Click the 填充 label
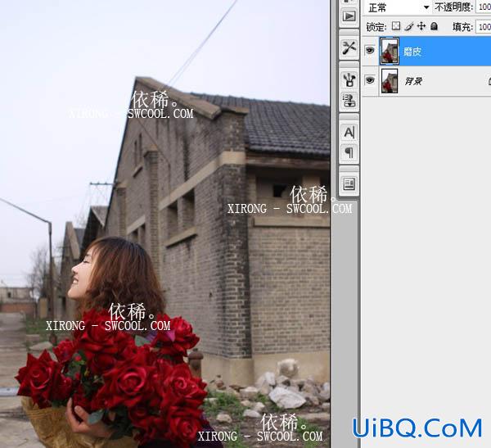491x448 pixels. click(x=462, y=27)
